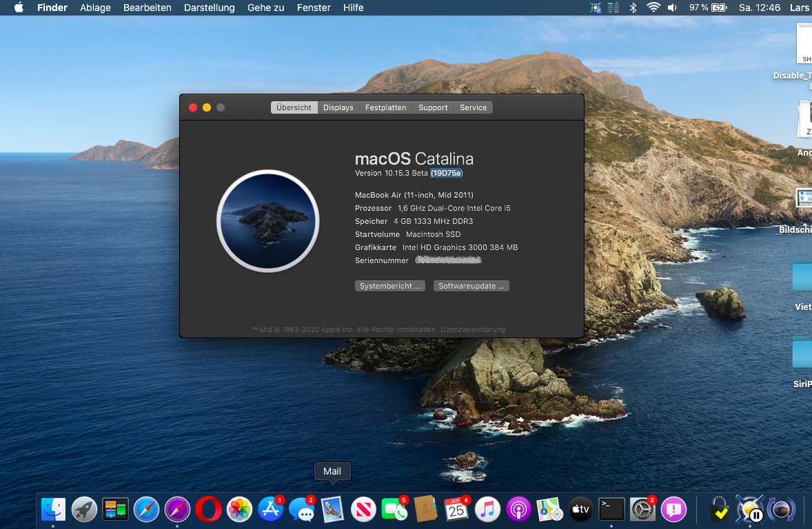Click the build number 19D75a

pos(447,174)
